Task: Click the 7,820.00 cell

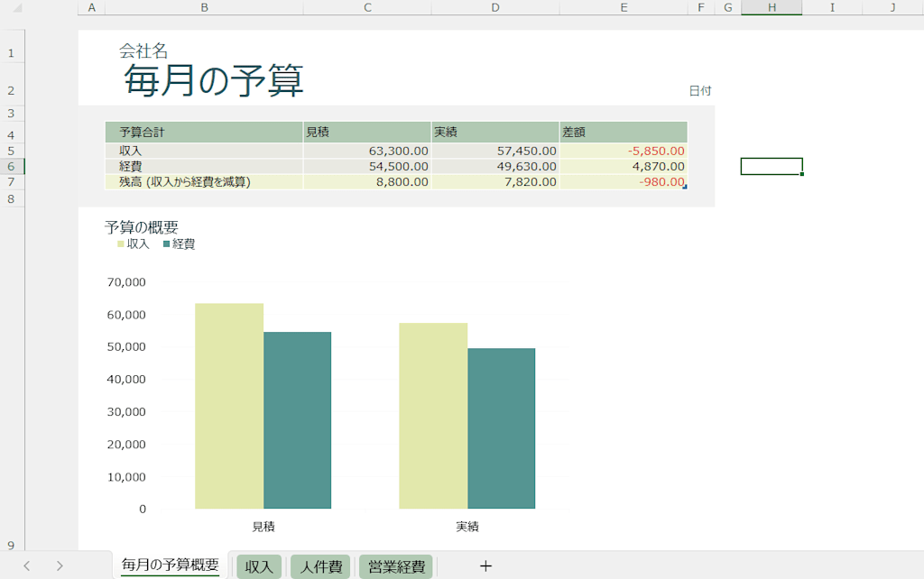Action: 495,181
